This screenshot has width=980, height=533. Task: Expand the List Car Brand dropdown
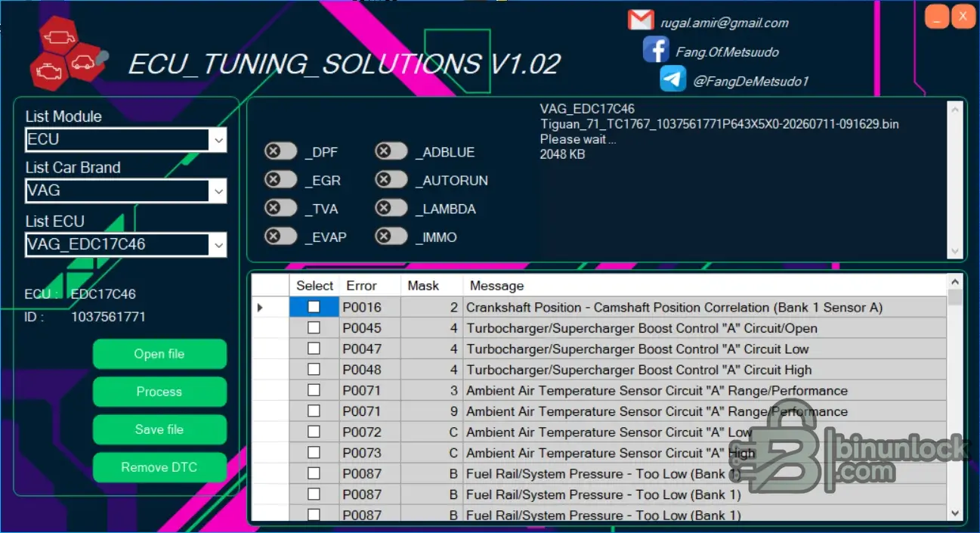click(218, 191)
